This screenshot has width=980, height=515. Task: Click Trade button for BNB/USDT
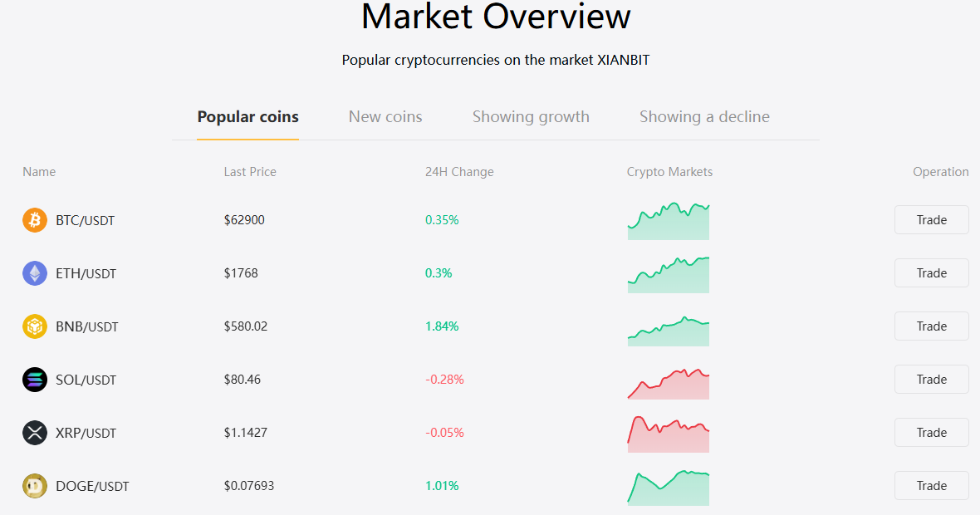[x=931, y=326]
